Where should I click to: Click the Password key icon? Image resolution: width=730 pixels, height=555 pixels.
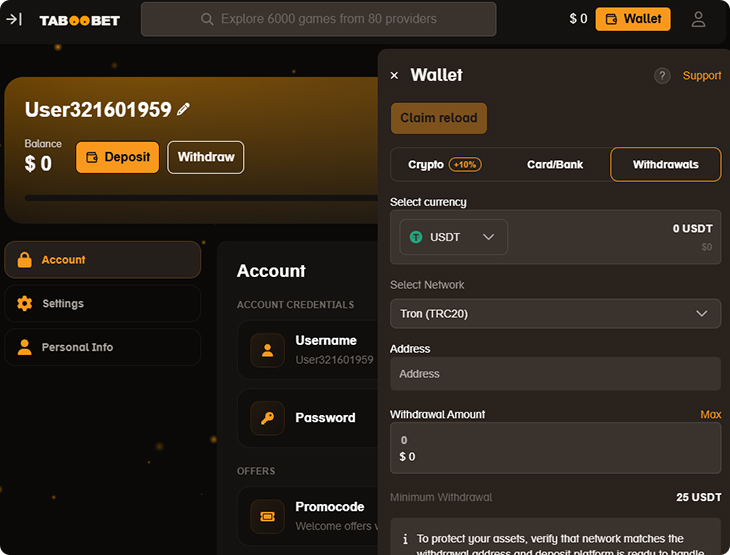point(267,418)
